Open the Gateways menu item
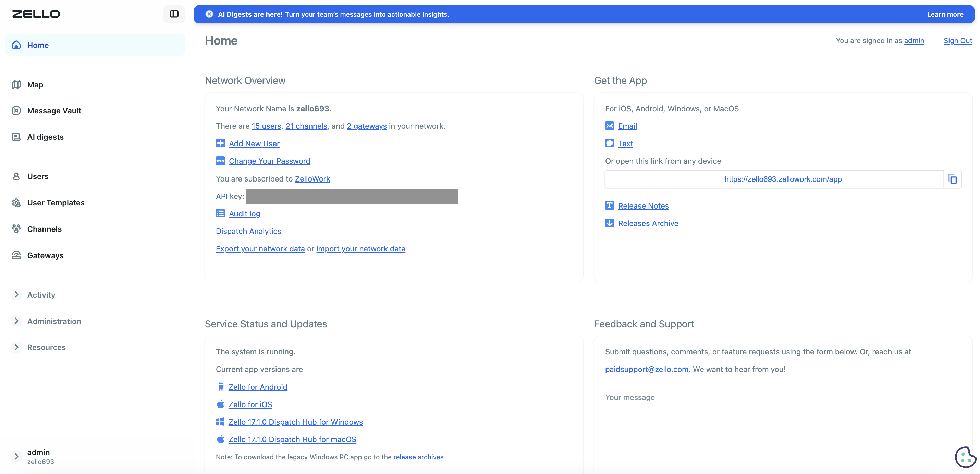 click(95, 255)
